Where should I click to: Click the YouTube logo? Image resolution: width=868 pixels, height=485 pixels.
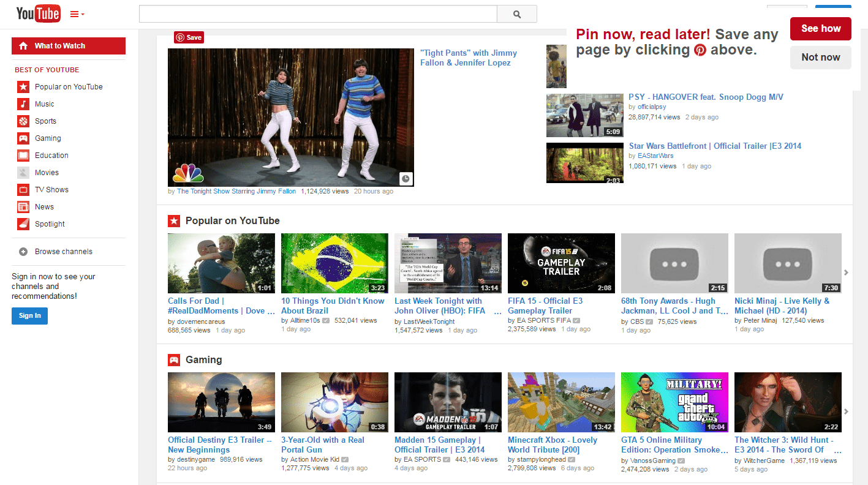[x=38, y=13]
